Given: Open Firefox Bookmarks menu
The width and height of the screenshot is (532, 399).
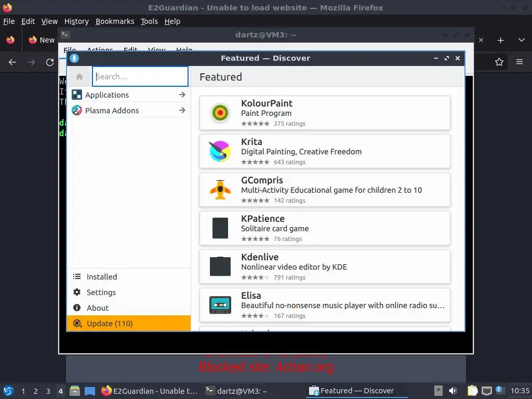Looking at the screenshot, I should click(x=115, y=21).
